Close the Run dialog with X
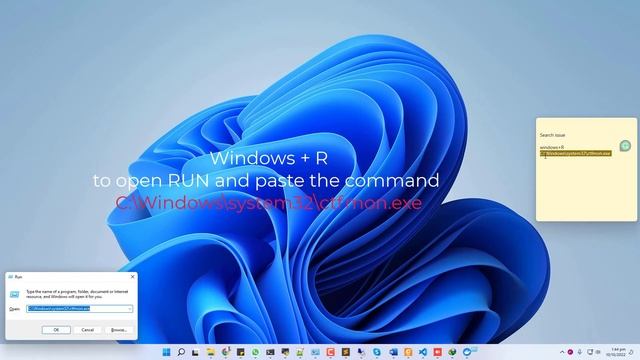 click(132, 277)
